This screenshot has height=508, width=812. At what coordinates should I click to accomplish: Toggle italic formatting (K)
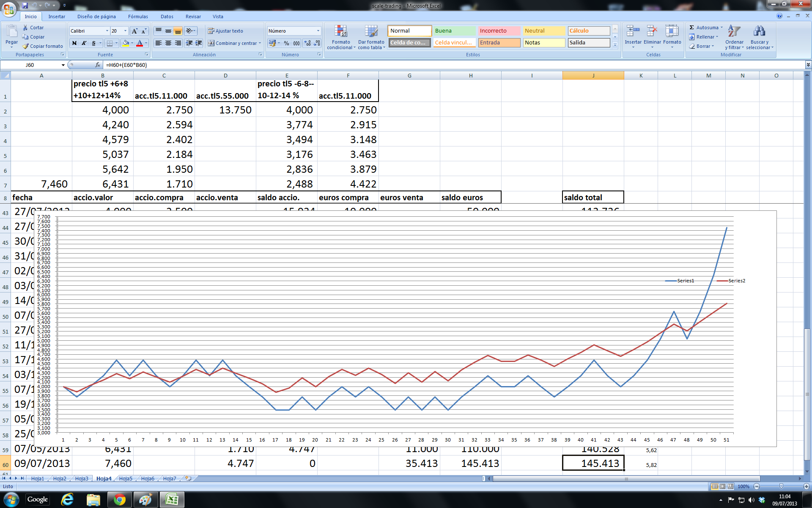84,43
